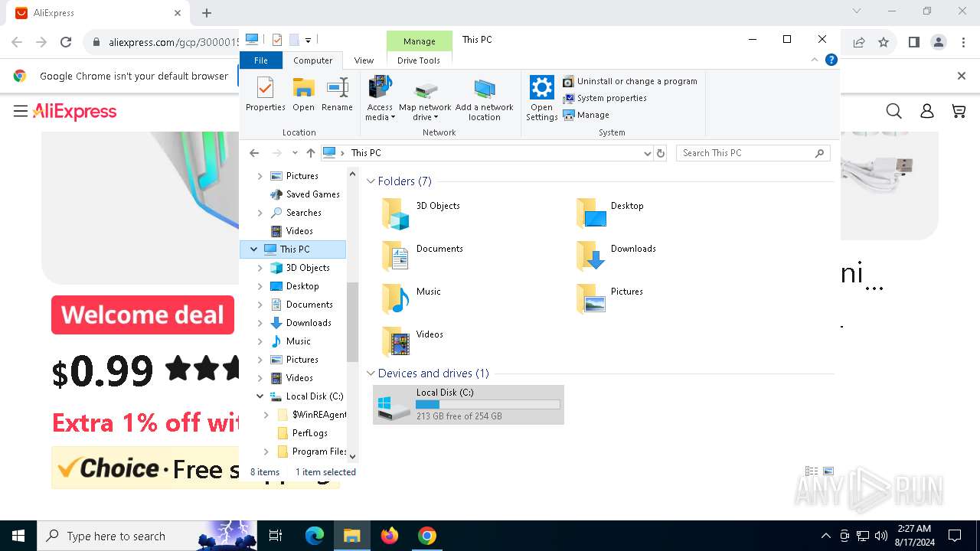This screenshot has width=980, height=551.
Task: Reload the Chrome page
Action: (x=66, y=43)
